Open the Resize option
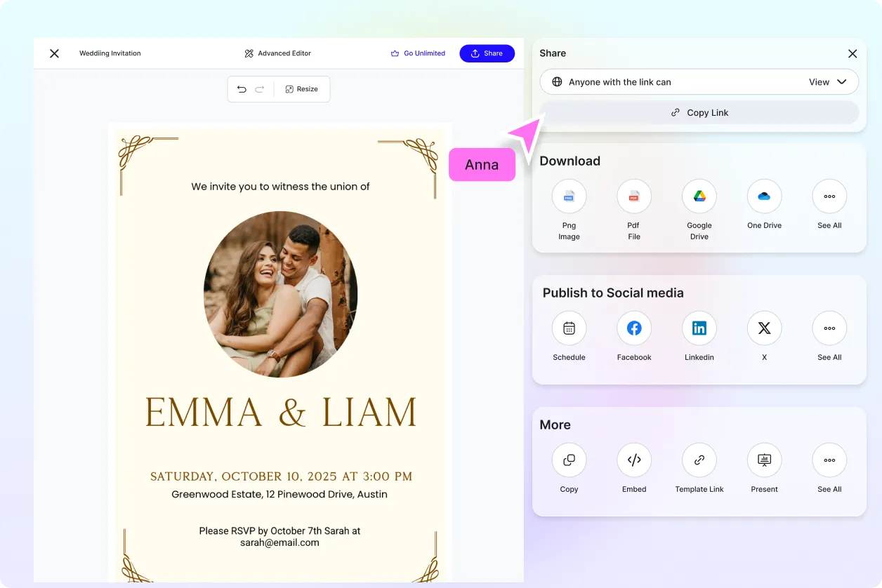Image resolution: width=882 pixels, height=588 pixels. pos(301,89)
